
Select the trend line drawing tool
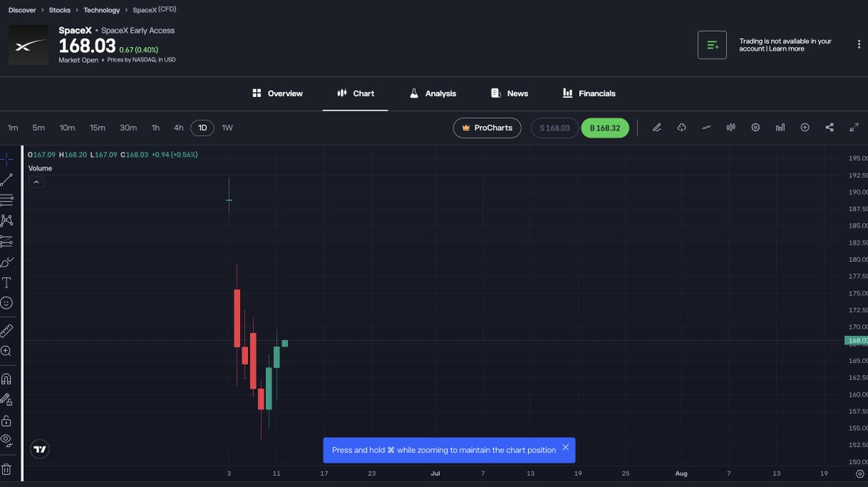pos(7,179)
